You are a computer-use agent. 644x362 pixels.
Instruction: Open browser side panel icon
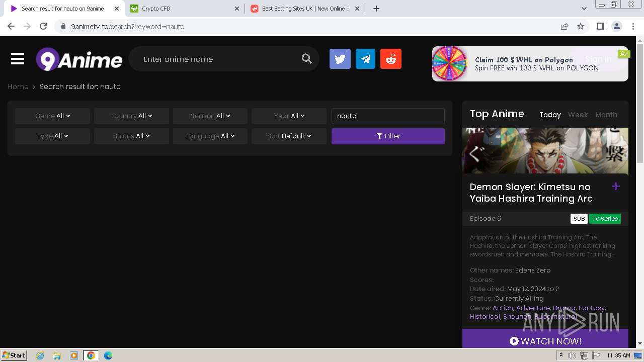coord(600,26)
